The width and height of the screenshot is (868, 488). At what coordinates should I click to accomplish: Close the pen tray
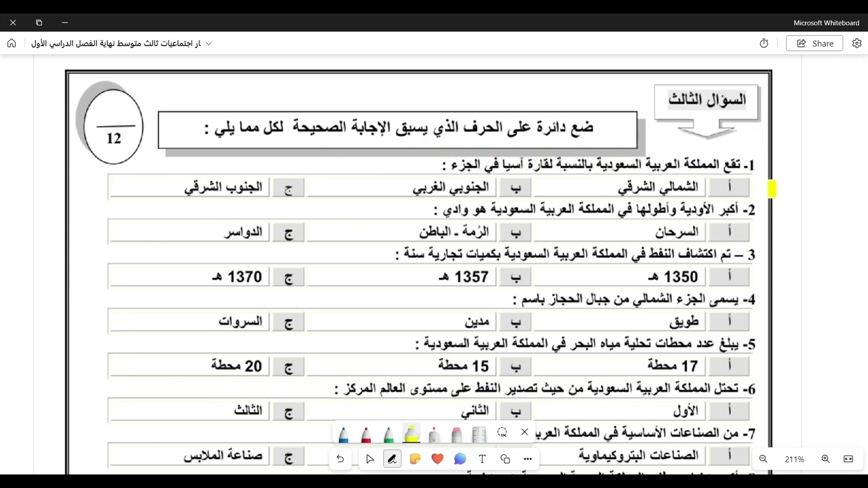point(524,432)
